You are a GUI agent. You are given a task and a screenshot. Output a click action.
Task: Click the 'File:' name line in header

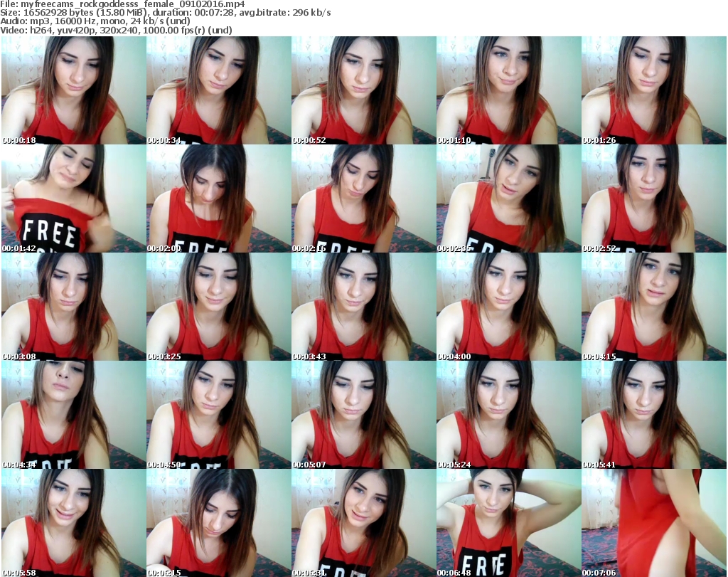coord(122,4)
